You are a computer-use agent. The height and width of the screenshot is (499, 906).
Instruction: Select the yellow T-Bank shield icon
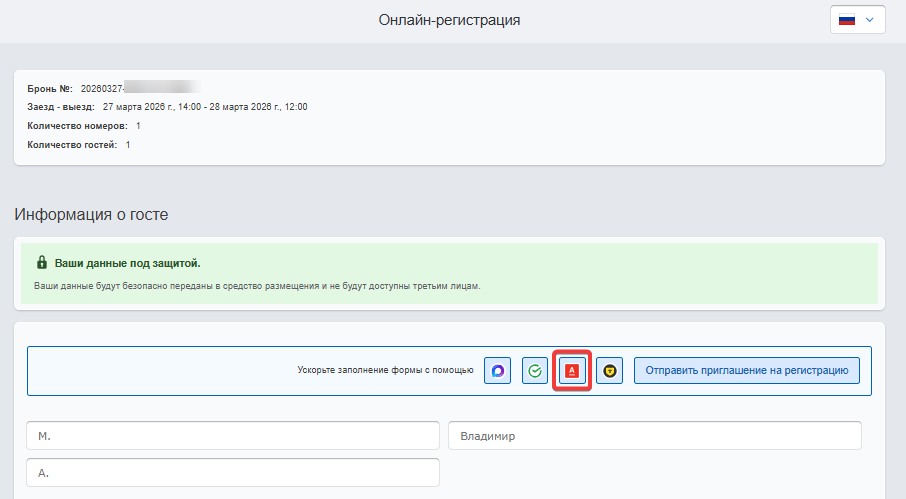click(x=610, y=371)
